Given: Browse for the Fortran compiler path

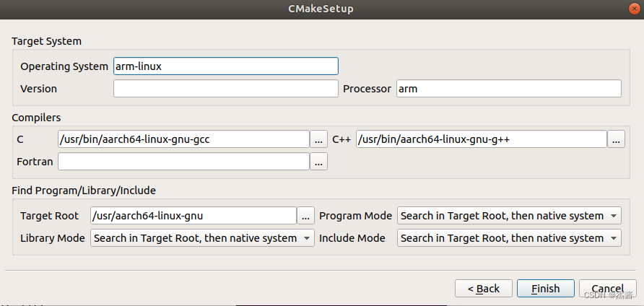Looking at the screenshot, I should point(318,162).
